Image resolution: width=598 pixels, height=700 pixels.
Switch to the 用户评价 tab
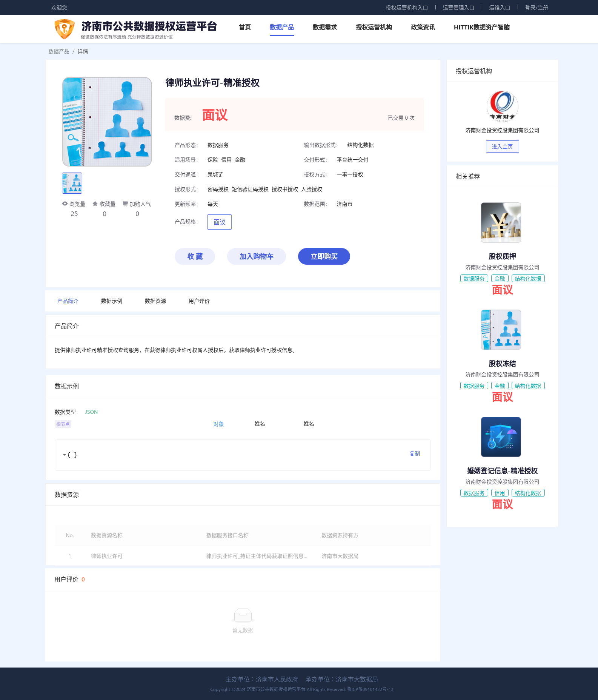(x=199, y=301)
